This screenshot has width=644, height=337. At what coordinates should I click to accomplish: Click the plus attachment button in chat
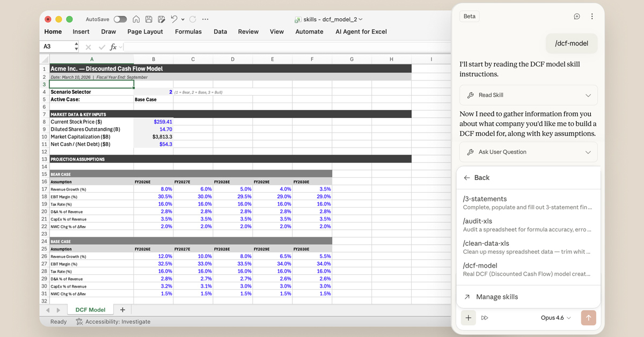tap(469, 318)
